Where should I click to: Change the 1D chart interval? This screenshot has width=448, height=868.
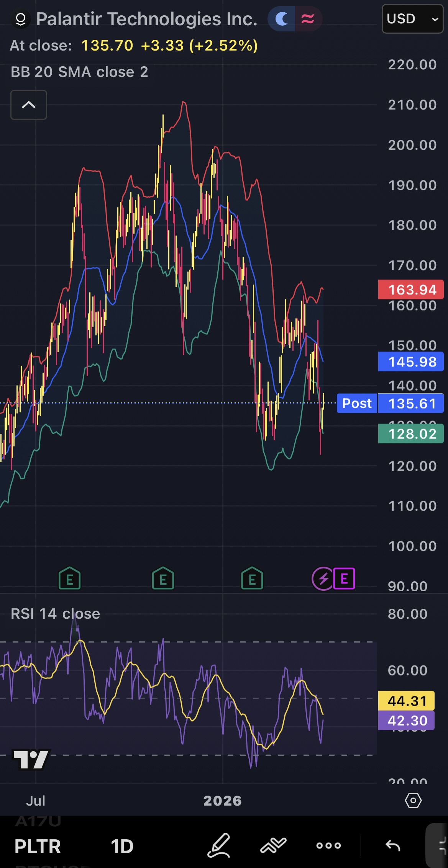122,846
